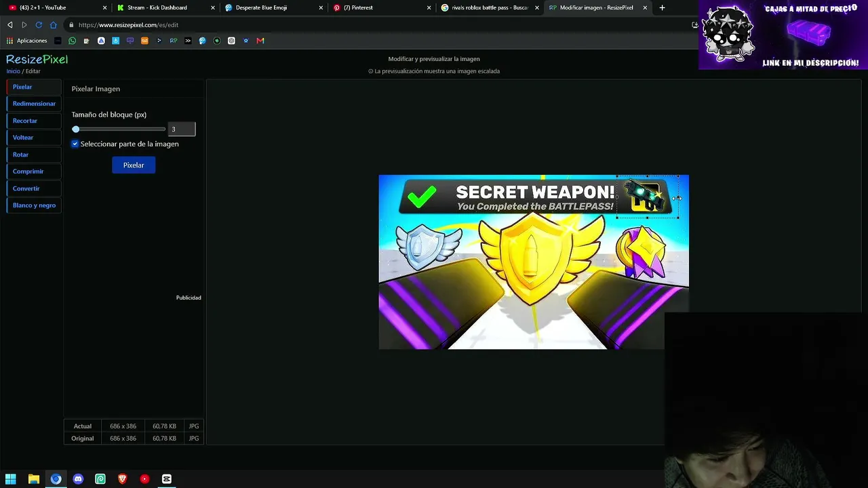
Task: Go back in browser history
Action: (x=9, y=25)
